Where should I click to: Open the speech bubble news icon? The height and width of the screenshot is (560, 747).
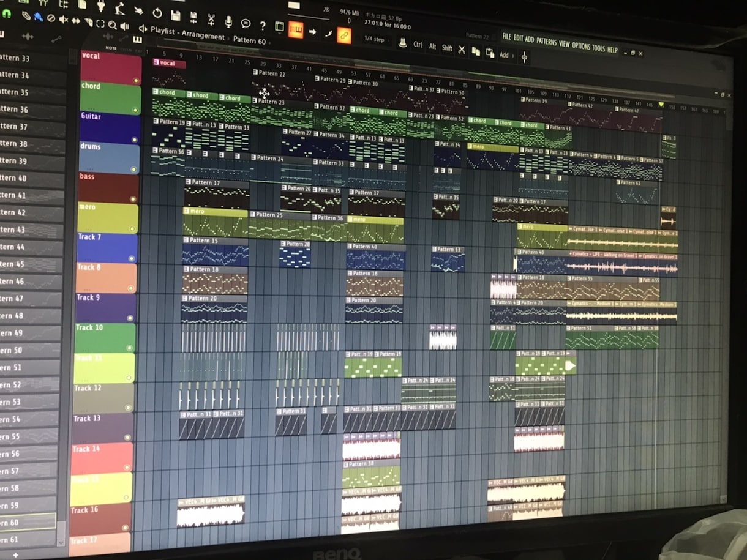pyautogui.click(x=246, y=23)
